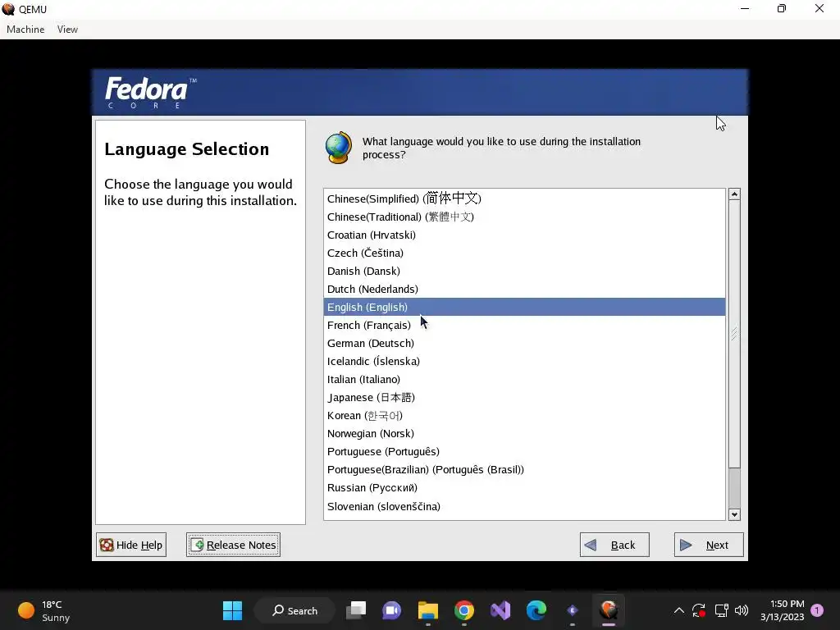
Task: Click the taskbar Search box
Action: (x=294, y=610)
